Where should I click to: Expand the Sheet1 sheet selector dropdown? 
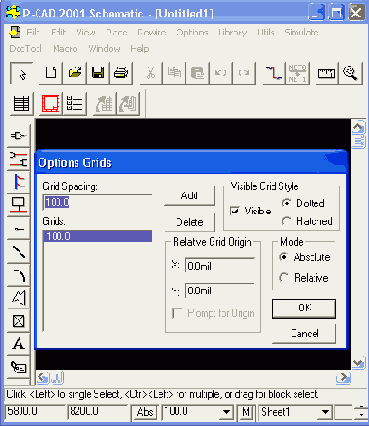(325, 412)
